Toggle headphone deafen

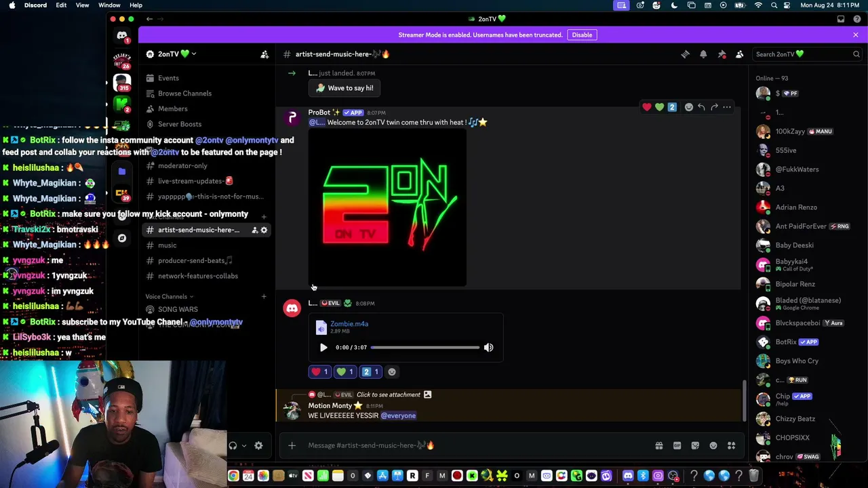point(233,445)
